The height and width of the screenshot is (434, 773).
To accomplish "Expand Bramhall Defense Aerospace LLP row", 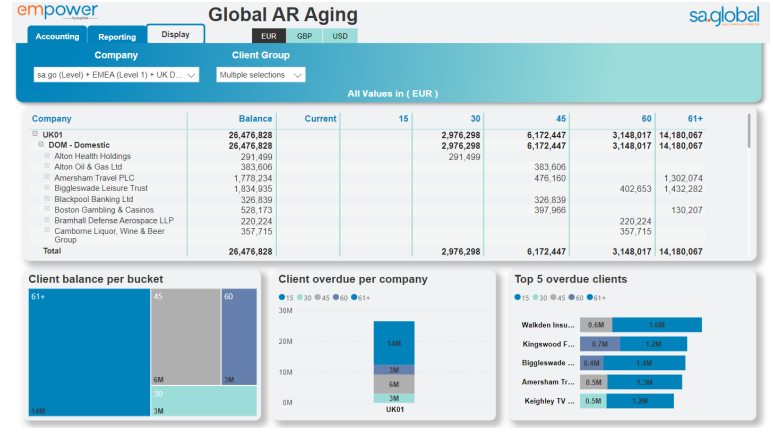I will [47, 220].
